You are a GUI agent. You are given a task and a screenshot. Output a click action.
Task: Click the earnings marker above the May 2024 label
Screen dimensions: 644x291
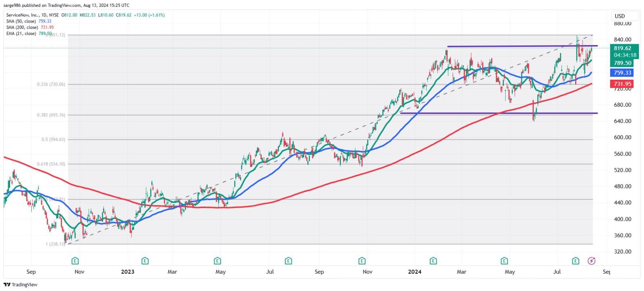504,261
